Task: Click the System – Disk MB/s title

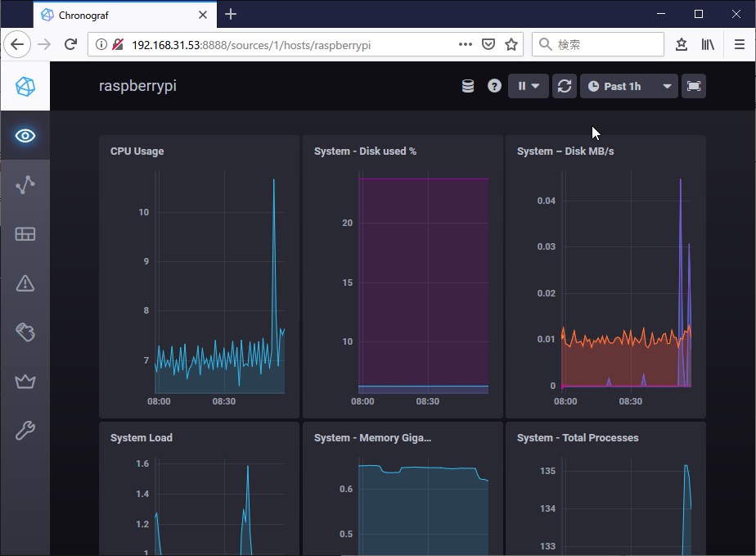Action: coord(565,151)
